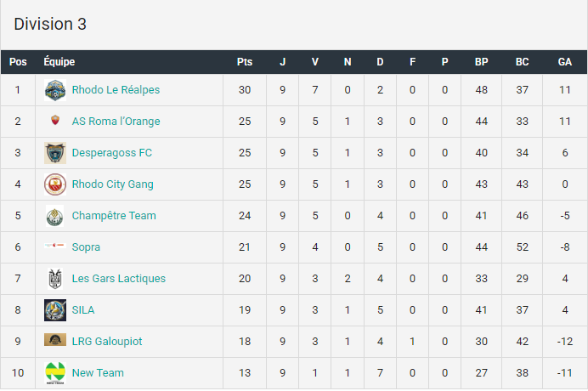Click the LRG Galoupiot badge icon
This screenshot has width=588, height=391.
[x=55, y=340]
